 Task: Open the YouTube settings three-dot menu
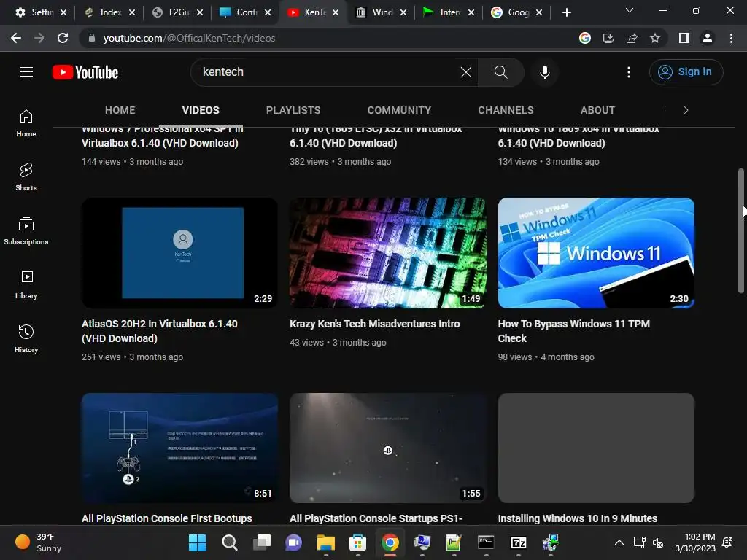pos(629,72)
